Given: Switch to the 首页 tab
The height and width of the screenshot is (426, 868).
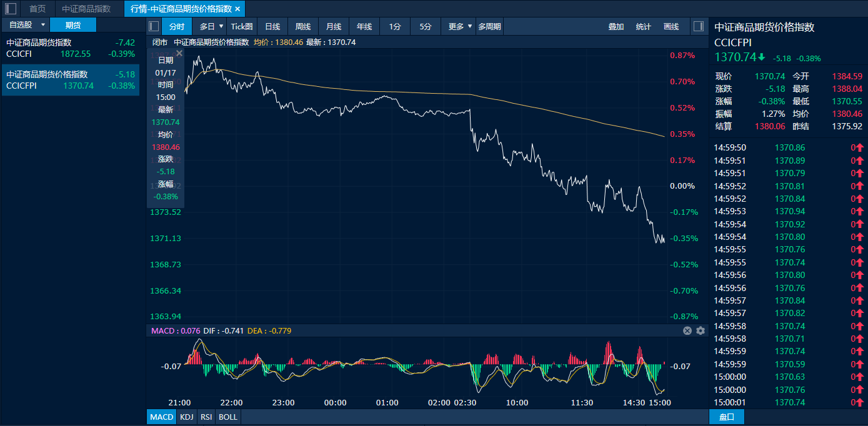Looking at the screenshot, I should pyautogui.click(x=37, y=9).
